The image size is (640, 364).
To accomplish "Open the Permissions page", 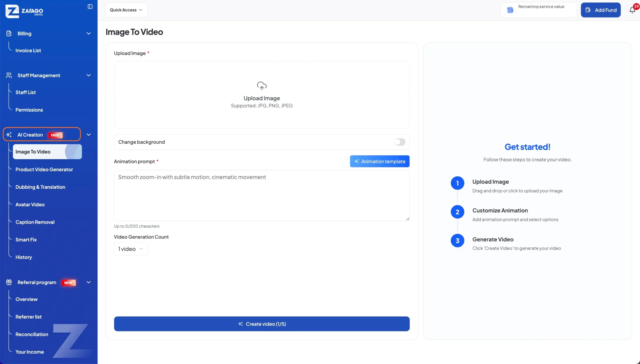I will point(29,110).
